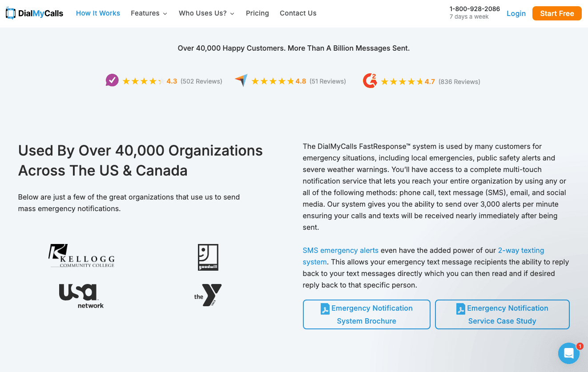
Task: Expand the Features dropdown menu
Action: click(x=149, y=13)
